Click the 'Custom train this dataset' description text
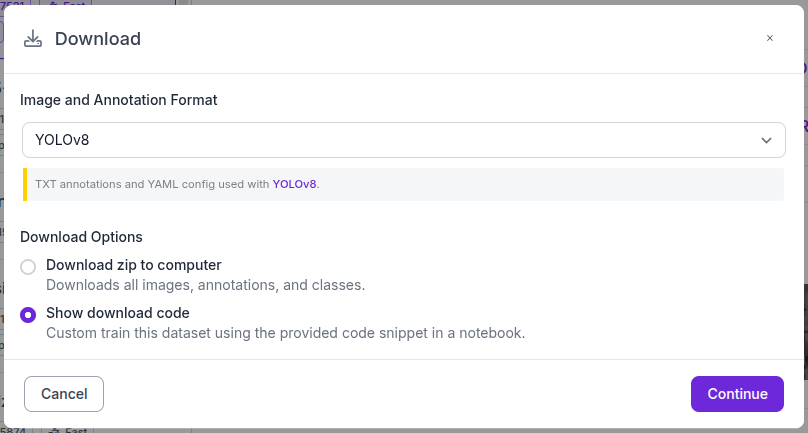This screenshot has height=433, width=808. pyautogui.click(x=285, y=333)
